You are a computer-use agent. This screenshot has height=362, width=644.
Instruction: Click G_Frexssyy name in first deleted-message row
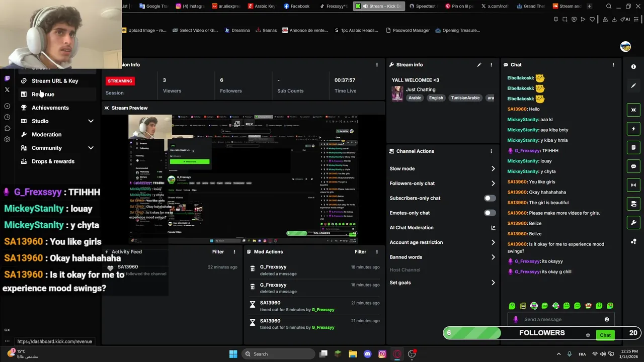[273, 267]
